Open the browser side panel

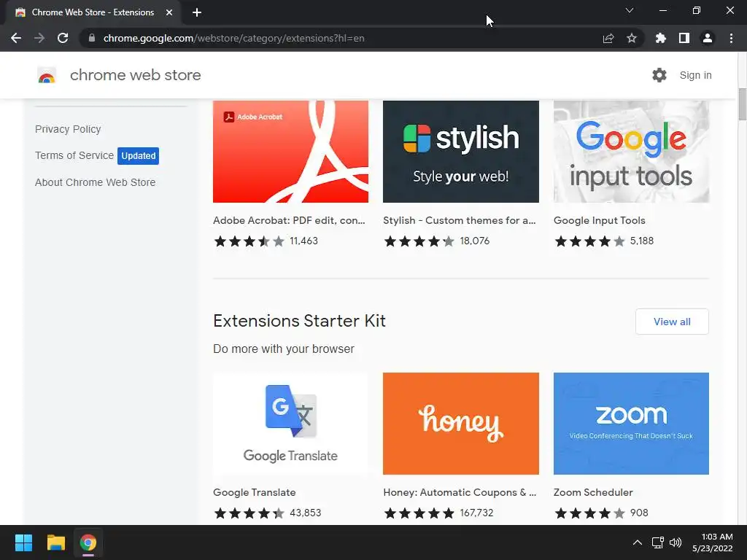684,38
